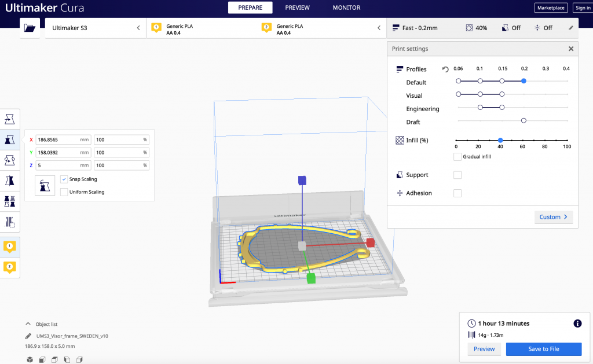Choose extruder 2 in the left toolbar
593x364 pixels.
[x=10, y=267]
